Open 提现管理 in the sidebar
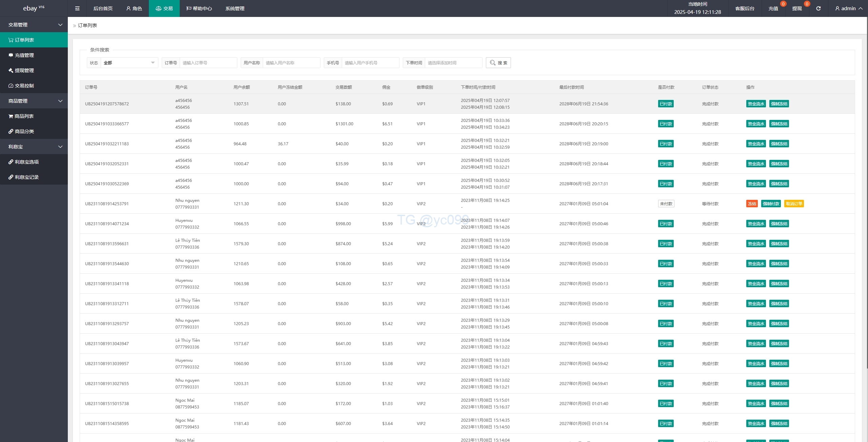The height and width of the screenshot is (442, 868). click(21, 70)
